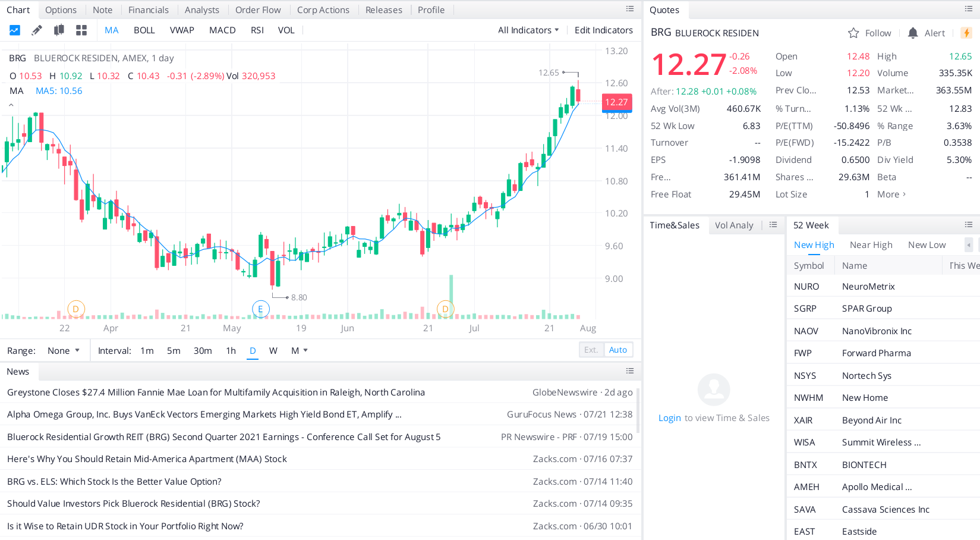Expand the More quote details
This screenshot has width=980, height=540.
pyautogui.click(x=891, y=194)
